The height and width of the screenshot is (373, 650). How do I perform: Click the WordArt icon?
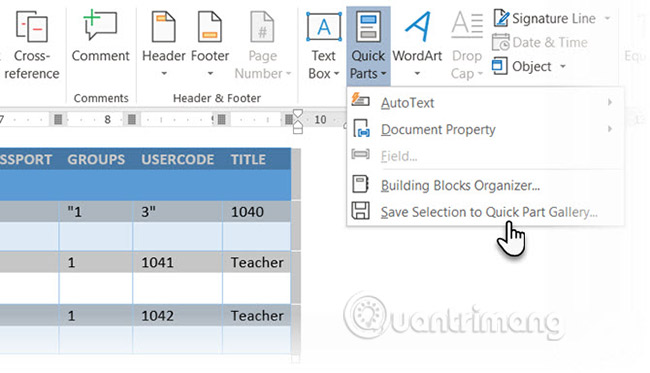coord(417,27)
